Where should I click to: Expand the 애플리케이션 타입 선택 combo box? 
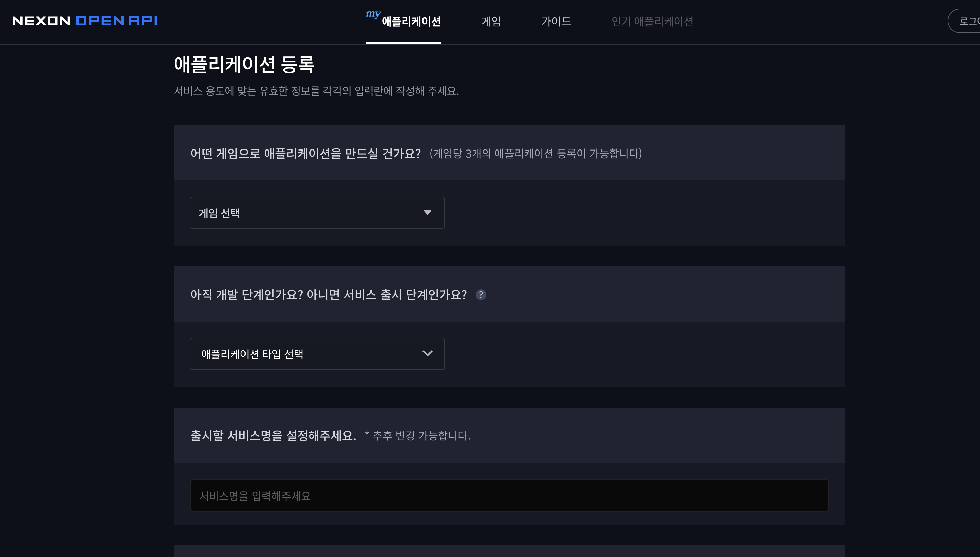tap(317, 353)
